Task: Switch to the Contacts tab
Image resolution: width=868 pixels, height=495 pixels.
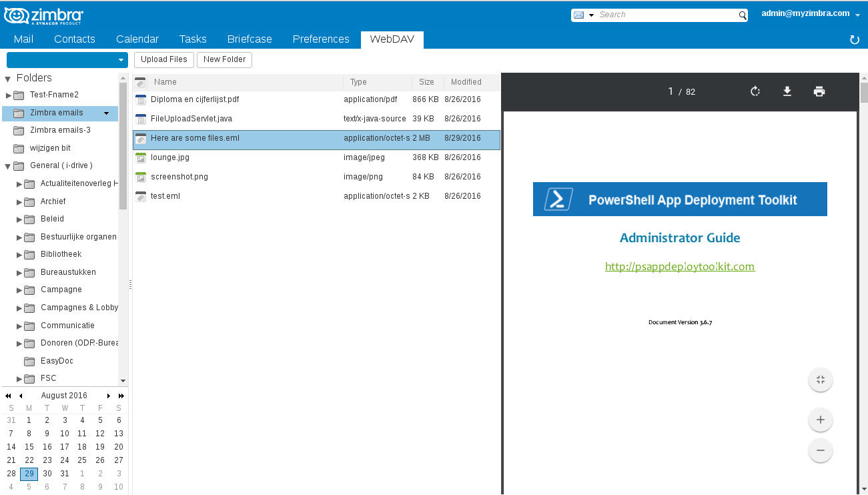Action: (x=75, y=39)
